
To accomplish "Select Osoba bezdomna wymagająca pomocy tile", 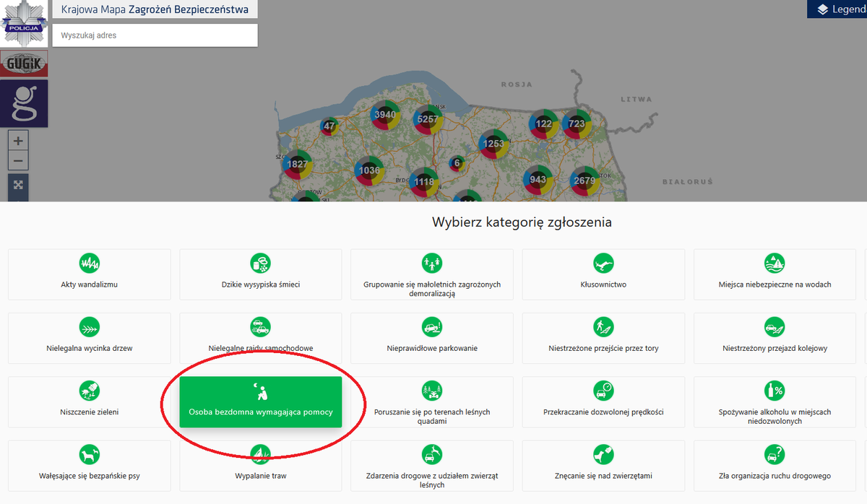I will coord(260,402).
